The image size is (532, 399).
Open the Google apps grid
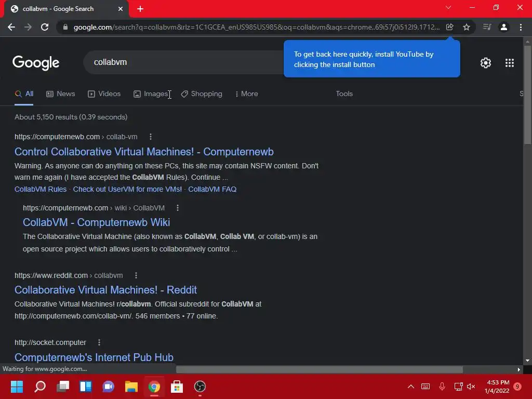(x=510, y=63)
